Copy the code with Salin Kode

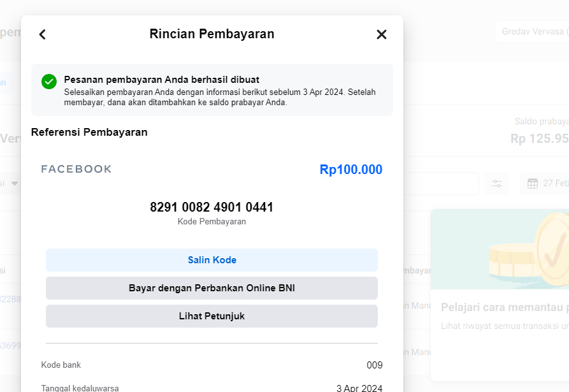tap(212, 260)
